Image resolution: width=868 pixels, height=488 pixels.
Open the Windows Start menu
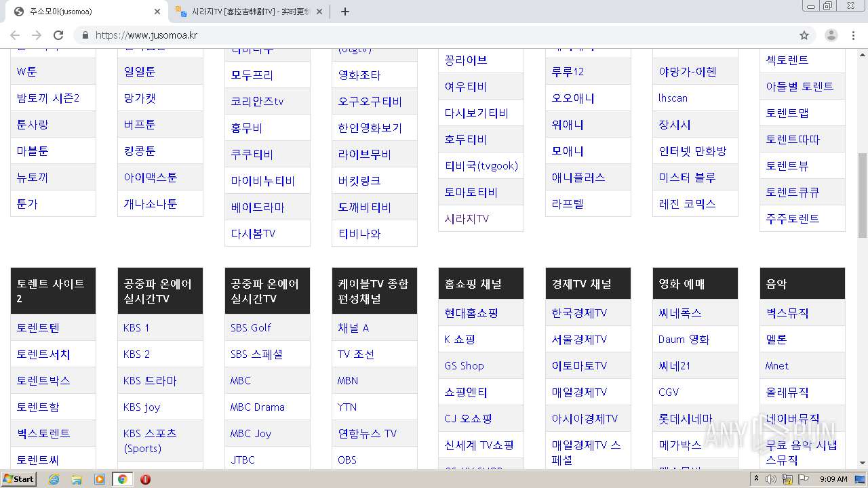[x=18, y=479]
